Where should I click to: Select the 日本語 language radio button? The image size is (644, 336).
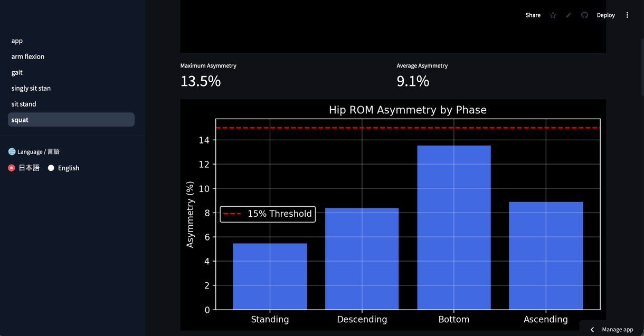(12, 168)
